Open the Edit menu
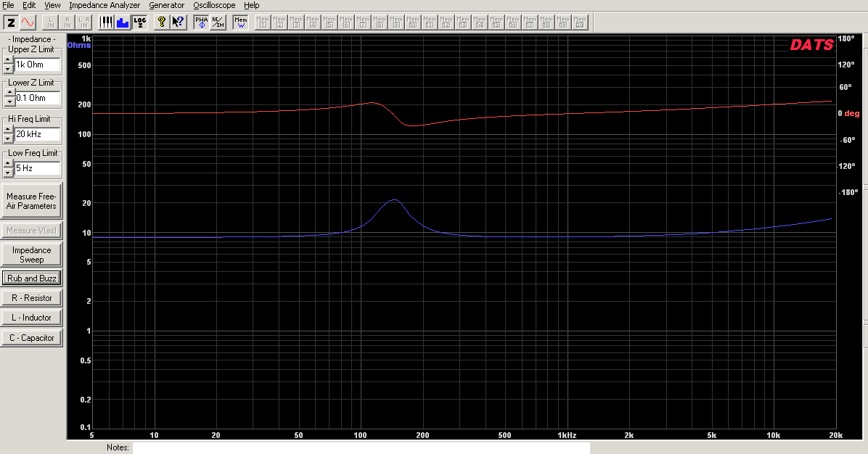This screenshot has height=454, width=868. [x=29, y=6]
